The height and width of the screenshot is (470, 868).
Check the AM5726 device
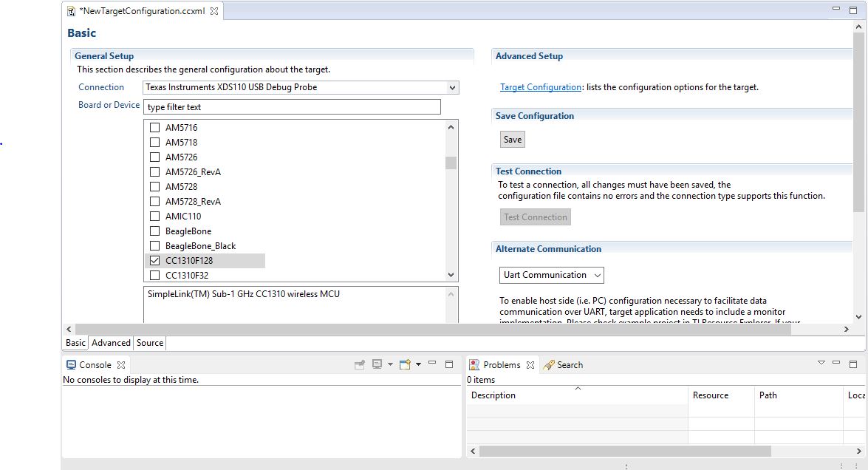[155, 157]
